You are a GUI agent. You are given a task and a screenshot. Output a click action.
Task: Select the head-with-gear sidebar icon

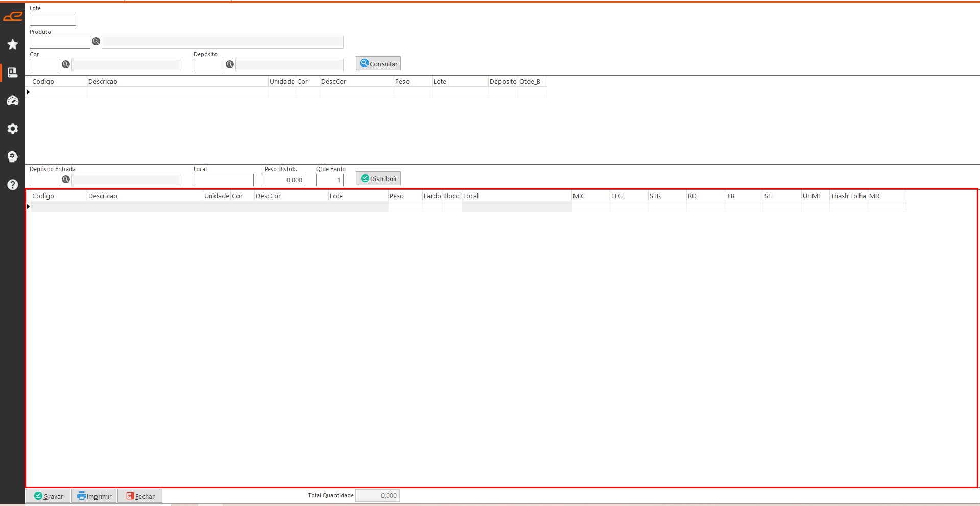point(13,157)
